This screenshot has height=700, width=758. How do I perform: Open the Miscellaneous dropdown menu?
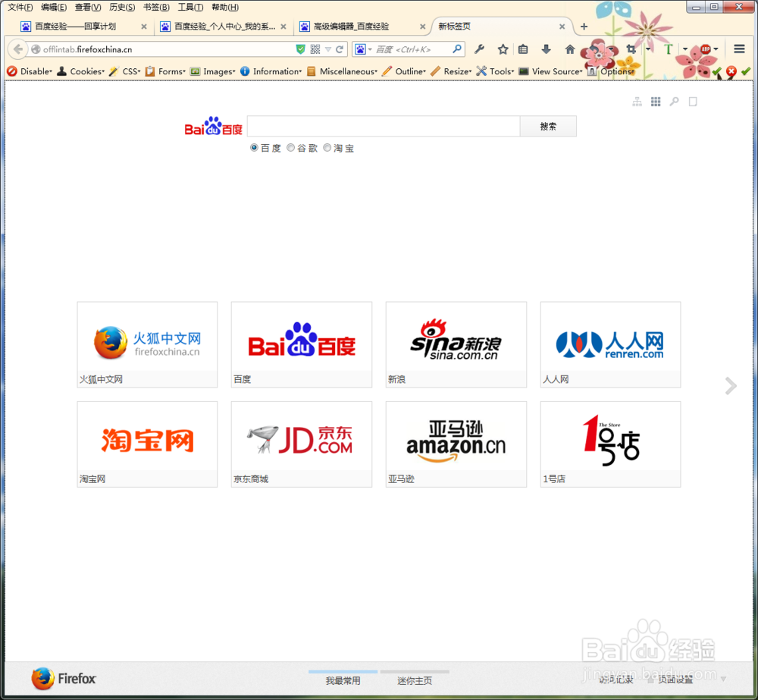tap(342, 71)
